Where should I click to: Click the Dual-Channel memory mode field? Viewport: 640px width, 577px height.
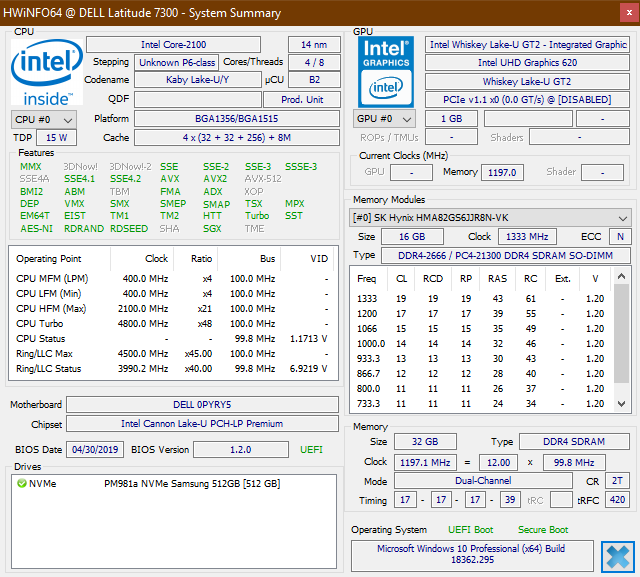485,481
